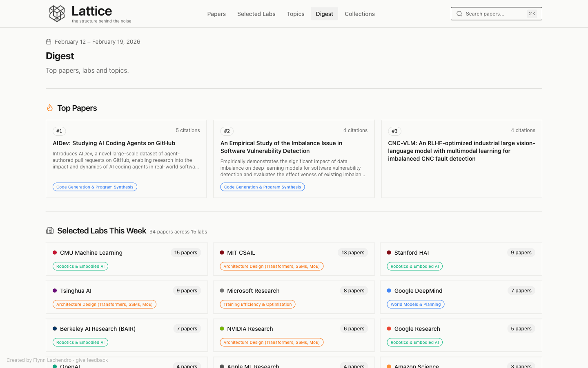Open the CNC-VLM fault detection paper

[461, 150]
